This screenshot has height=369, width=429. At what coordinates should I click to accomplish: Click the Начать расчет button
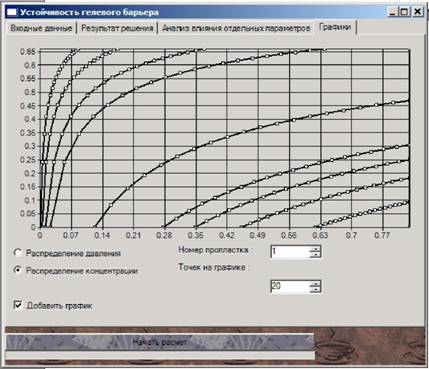point(160,342)
